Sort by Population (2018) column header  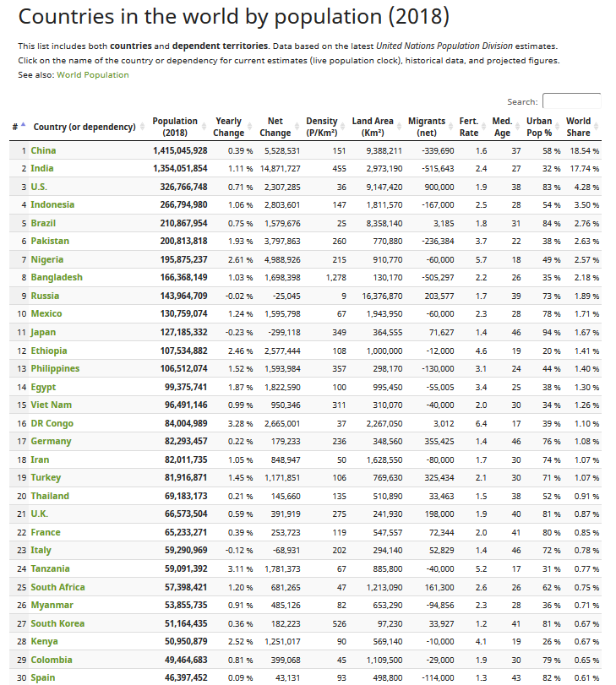pyautogui.click(x=177, y=127)
